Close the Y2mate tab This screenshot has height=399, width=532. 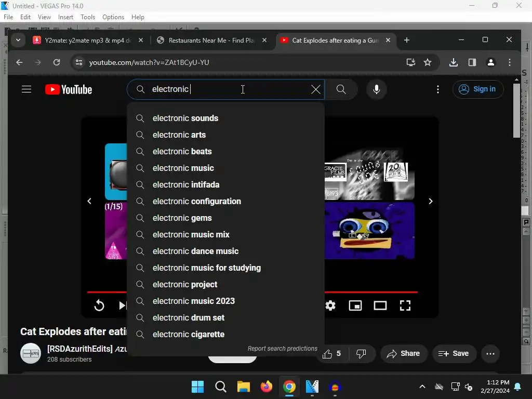[x=140, y=40]
